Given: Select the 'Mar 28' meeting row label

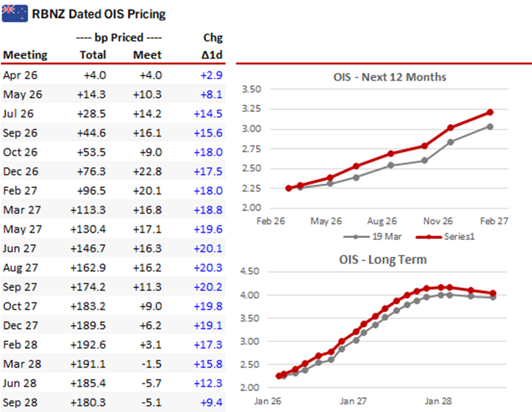Looking at the screenshot, I should tap(22, 364).
